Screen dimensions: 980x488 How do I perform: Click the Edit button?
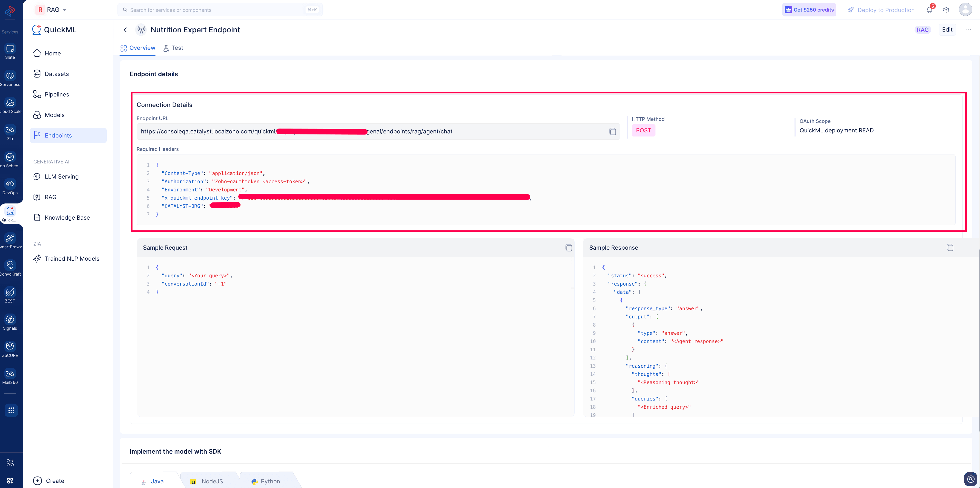947,30
